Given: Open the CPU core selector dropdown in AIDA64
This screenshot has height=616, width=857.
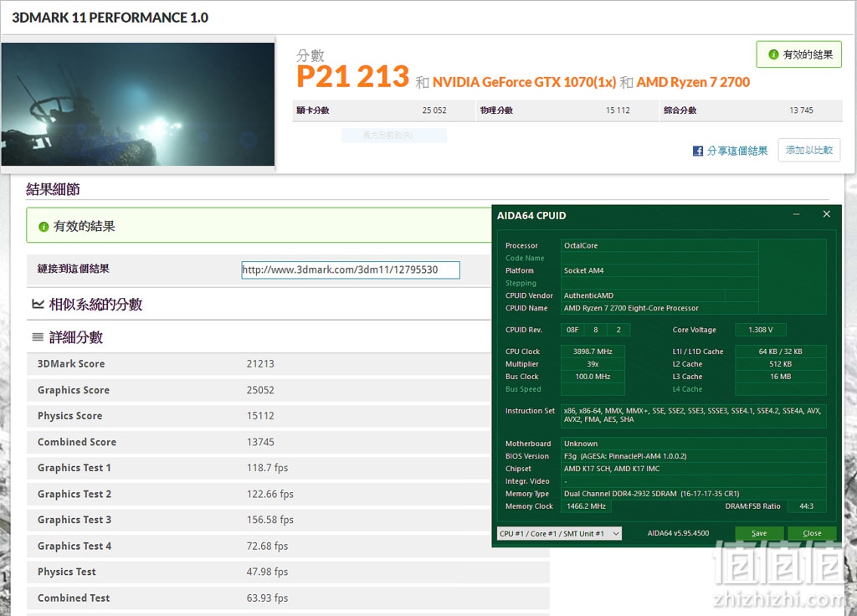Looking at the screenshot, I should pyautogui.click(x=560, y=533).
